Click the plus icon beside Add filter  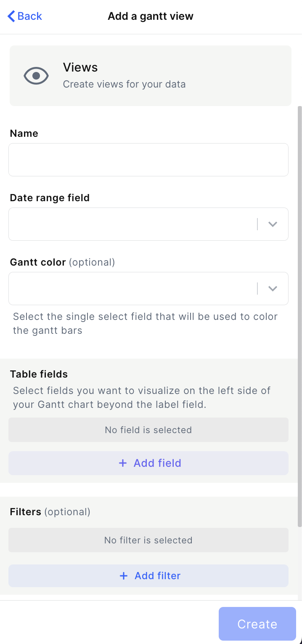pyautogui.click(x=124, y=576)
